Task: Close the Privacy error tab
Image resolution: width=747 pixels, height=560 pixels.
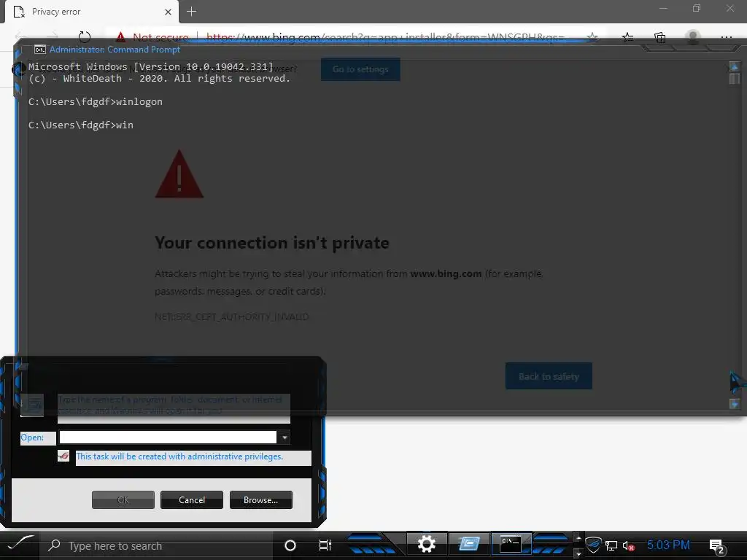Action: coord(168,12)
